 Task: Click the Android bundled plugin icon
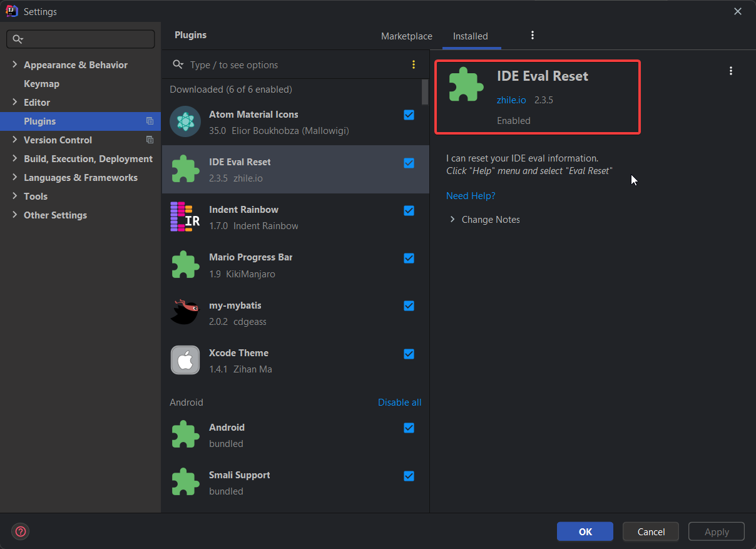point(185,434)
